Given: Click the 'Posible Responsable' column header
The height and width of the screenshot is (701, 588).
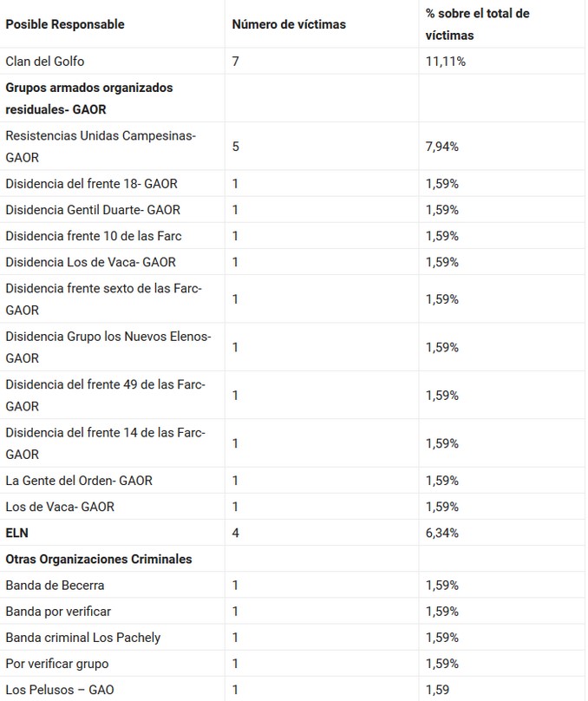Looking at the screenshot, I should [65, 24].
